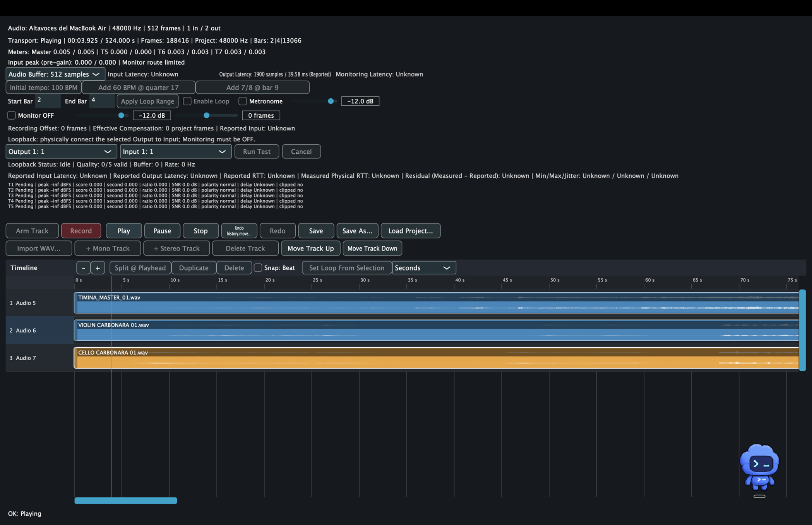
Task: Click the monitor gain slider handle
Action: coord(121,115)
